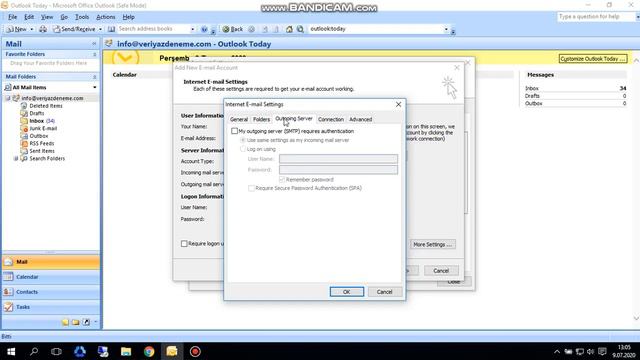Click the Search the Web magnifier icon
This screenshot has height=360, width=640.
point(300,29)
